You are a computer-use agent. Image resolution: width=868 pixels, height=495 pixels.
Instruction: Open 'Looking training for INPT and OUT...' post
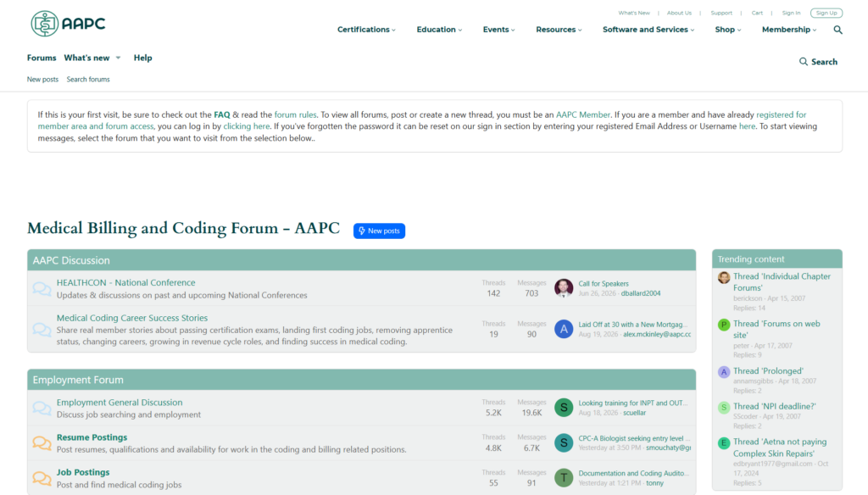[x=632, y=403]
